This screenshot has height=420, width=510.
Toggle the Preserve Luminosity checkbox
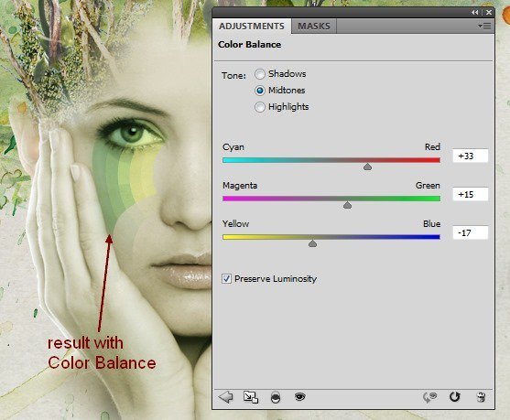226,279
